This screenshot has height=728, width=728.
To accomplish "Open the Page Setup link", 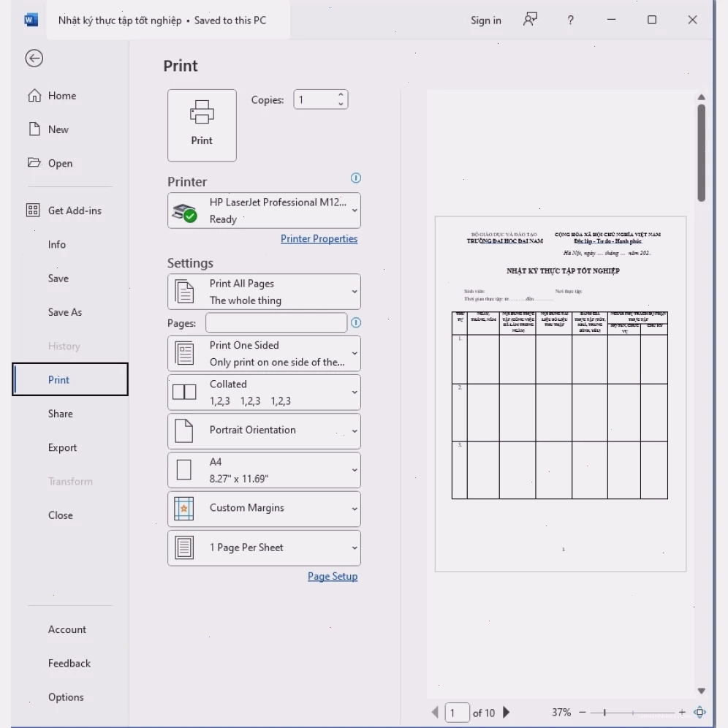I will pos(333,576).
